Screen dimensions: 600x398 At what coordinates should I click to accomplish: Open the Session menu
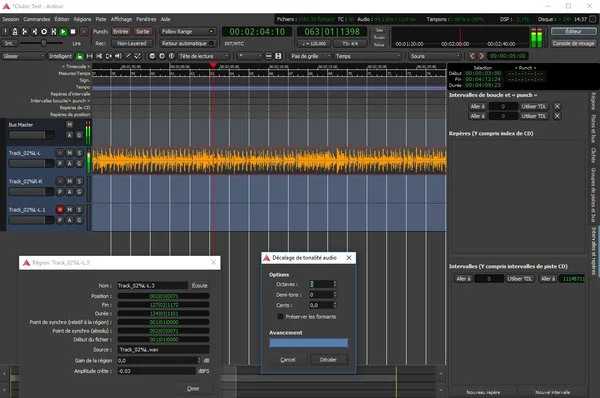[11, 19]
